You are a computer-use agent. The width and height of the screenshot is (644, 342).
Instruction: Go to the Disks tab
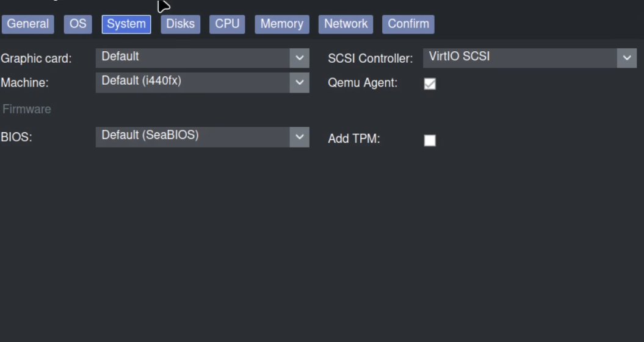[x=180, y=24]
